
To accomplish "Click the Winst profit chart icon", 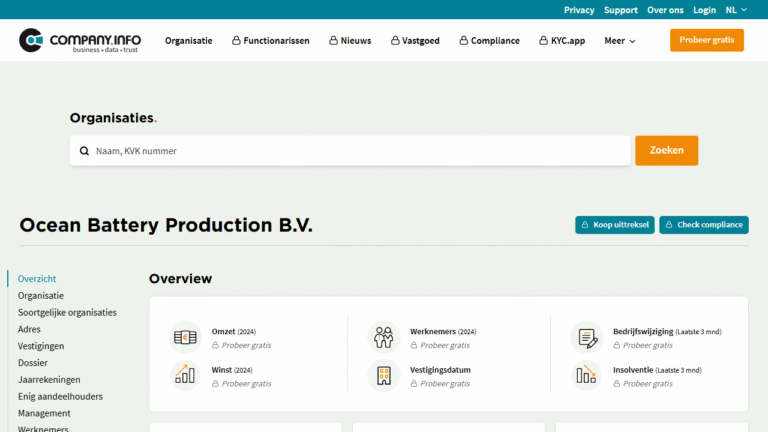I will coord(185,376).
